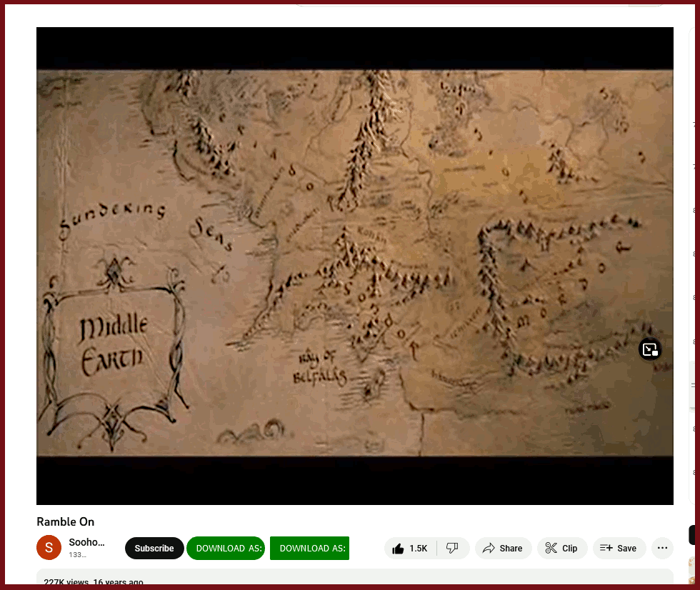This screenshot has height=590, width=700.
Task: Click the 133 subscriber count text
Action: click(77, 555)
